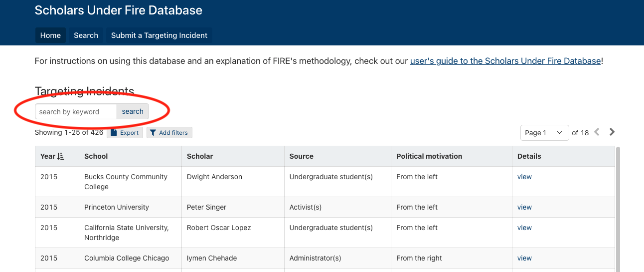The width and height of the screenshot is (644, 272).
Task: Click the Year column sort icon
Action: (x=61, y=156)
